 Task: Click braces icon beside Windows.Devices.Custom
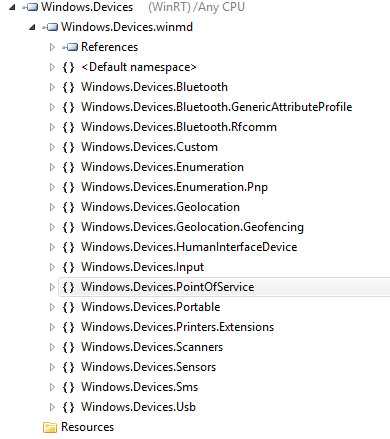coord(68,147)
